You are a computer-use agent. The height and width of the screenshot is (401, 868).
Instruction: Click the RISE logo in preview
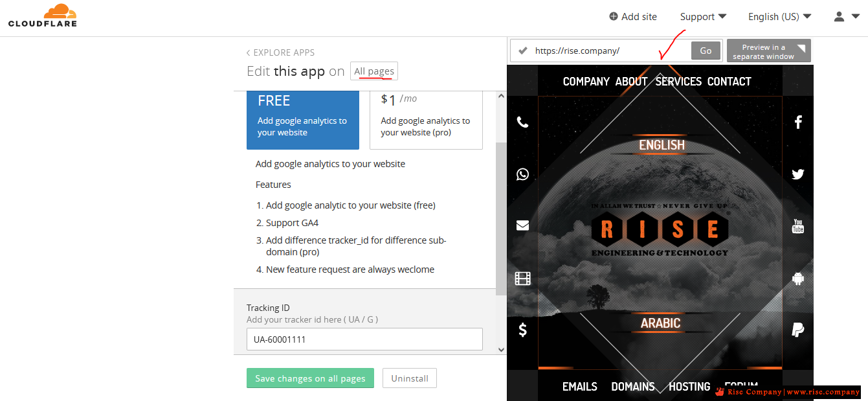(x=660, y=230)
